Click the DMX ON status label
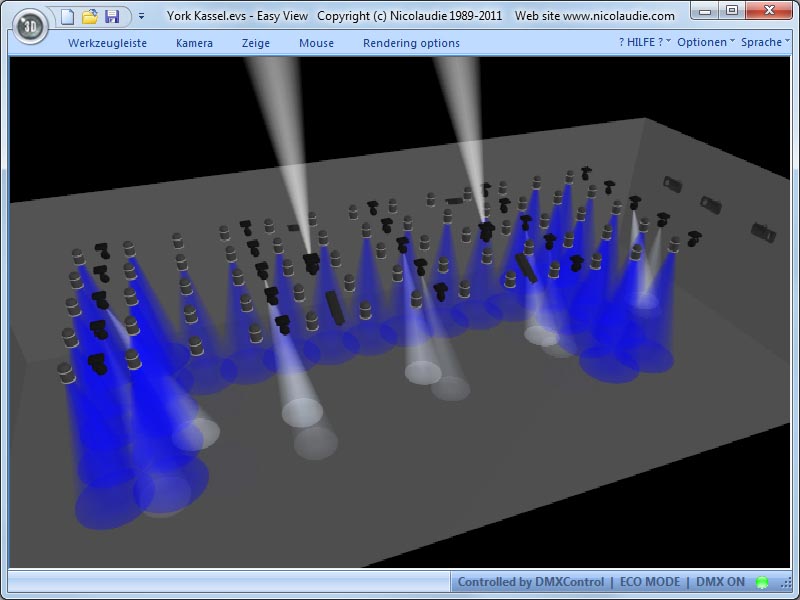This screenshot has height=600, width=800. 720,582
